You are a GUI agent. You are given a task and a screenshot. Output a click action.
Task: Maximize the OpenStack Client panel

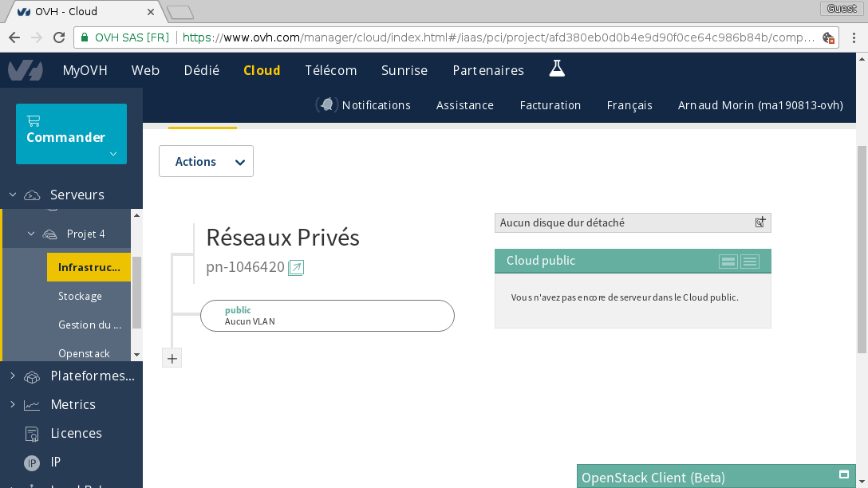click(843, 474)
